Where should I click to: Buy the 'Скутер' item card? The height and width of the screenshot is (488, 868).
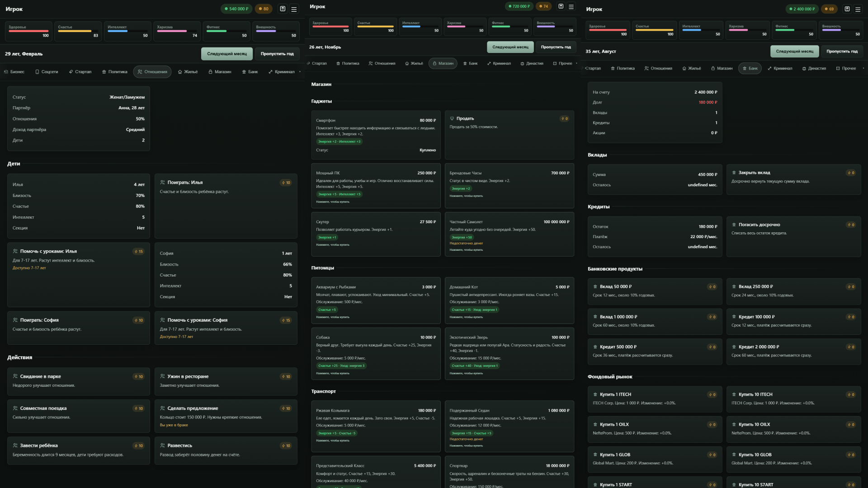[x=376, y=234]
